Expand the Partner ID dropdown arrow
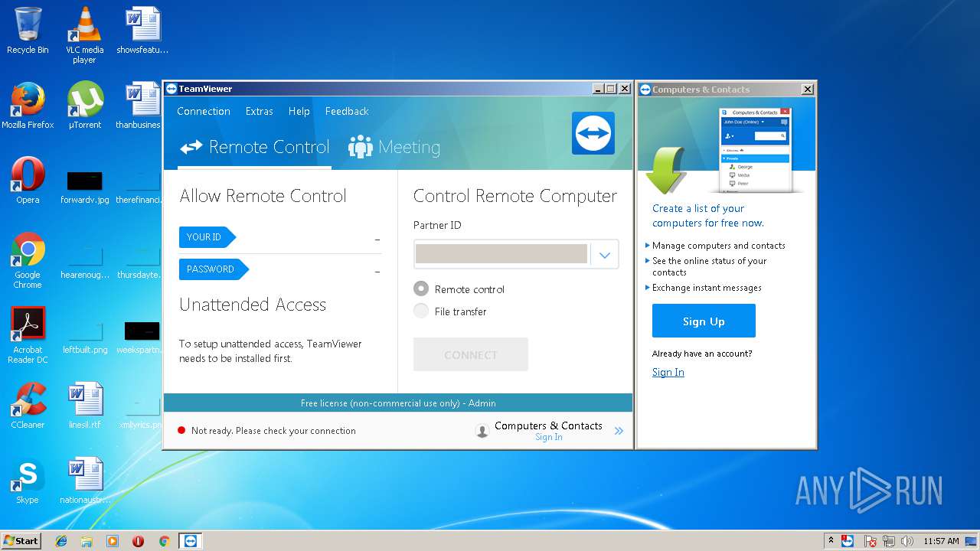This screenshot has height=551, width=980. click(x=605, y=255)
